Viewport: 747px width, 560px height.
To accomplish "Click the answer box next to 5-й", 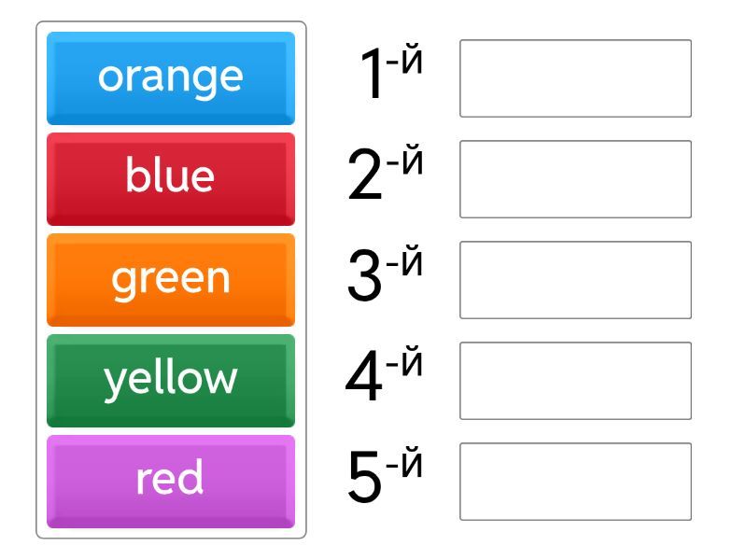I will [575, 482].
